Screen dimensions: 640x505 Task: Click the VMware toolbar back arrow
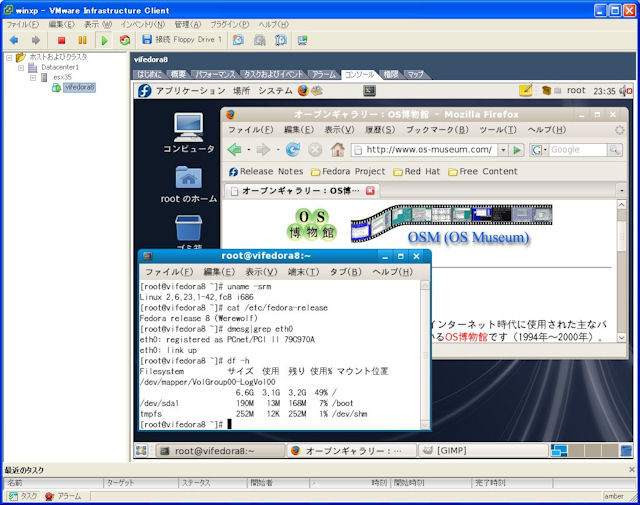(x=14, y=40)
